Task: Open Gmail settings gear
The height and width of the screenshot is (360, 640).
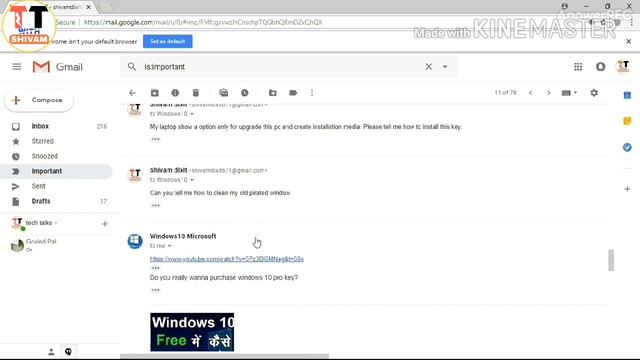Action: [594, 93]
